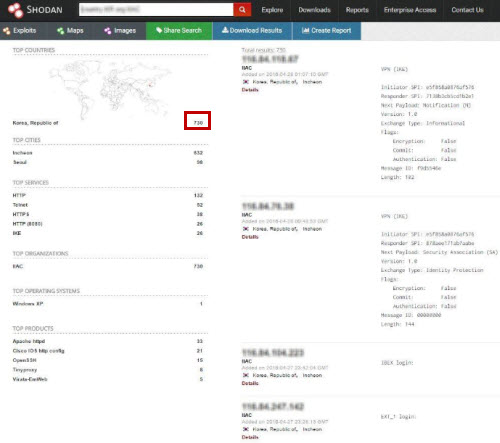Open Details link of second result
The image size is (500, 443).
(250, 237)
